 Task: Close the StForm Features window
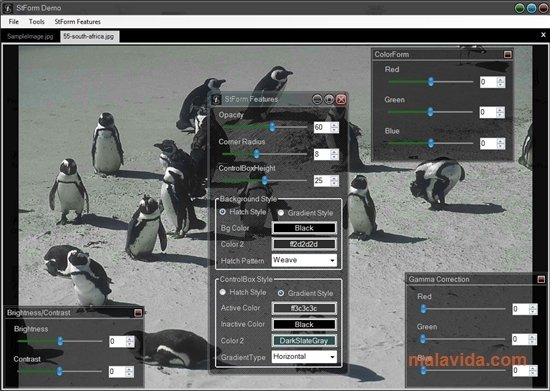click(341, 100)
